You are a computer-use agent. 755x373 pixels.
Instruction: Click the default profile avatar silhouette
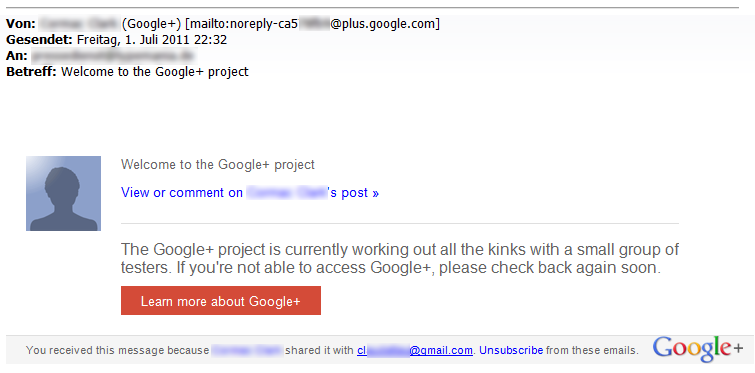coord(63,193)
